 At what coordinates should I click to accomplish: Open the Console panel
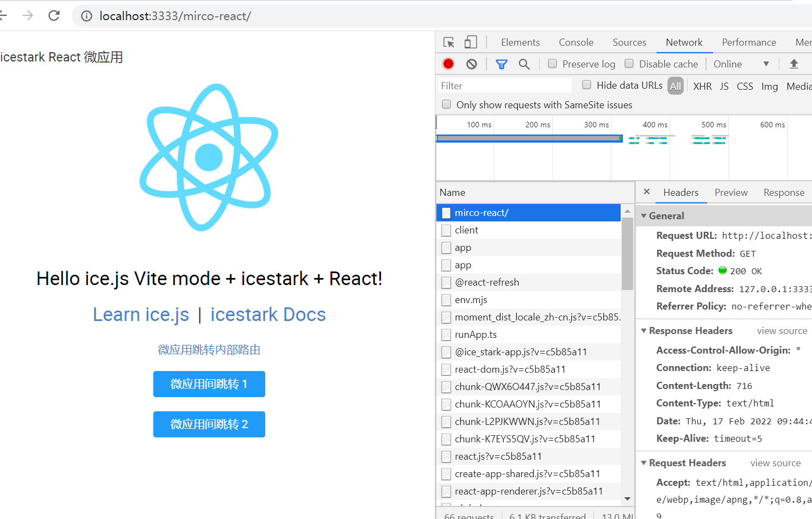pos(576,42)
